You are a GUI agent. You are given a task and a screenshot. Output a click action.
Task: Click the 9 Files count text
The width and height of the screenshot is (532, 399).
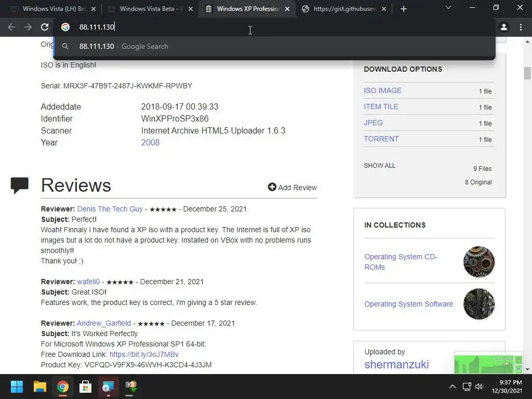click(x=483, y=169)
